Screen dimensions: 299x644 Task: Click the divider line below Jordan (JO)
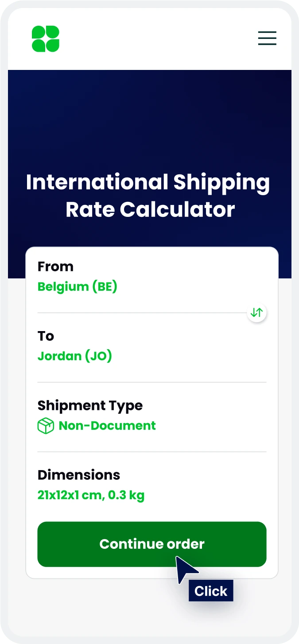coord(151,382)
